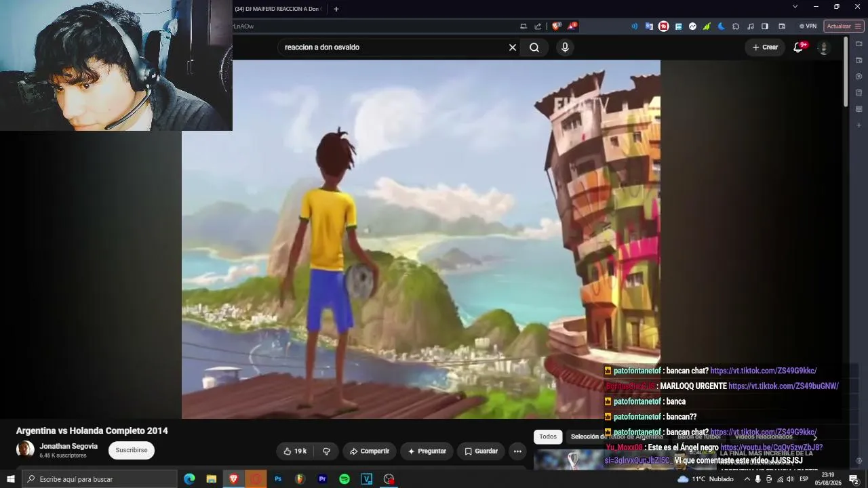Open Spotify from the taskbar
The image size is (868, 488).
point(344,479)
